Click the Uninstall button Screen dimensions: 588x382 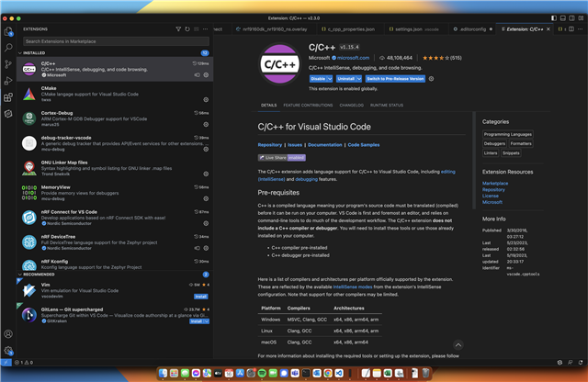click(x=345, y=79)
